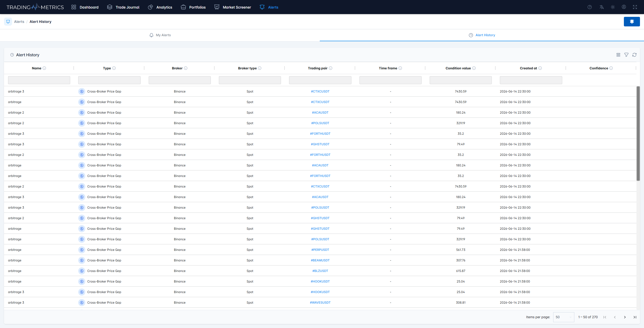
Task: Toggle light/dark theme sun icon
Action: [613, 7]
